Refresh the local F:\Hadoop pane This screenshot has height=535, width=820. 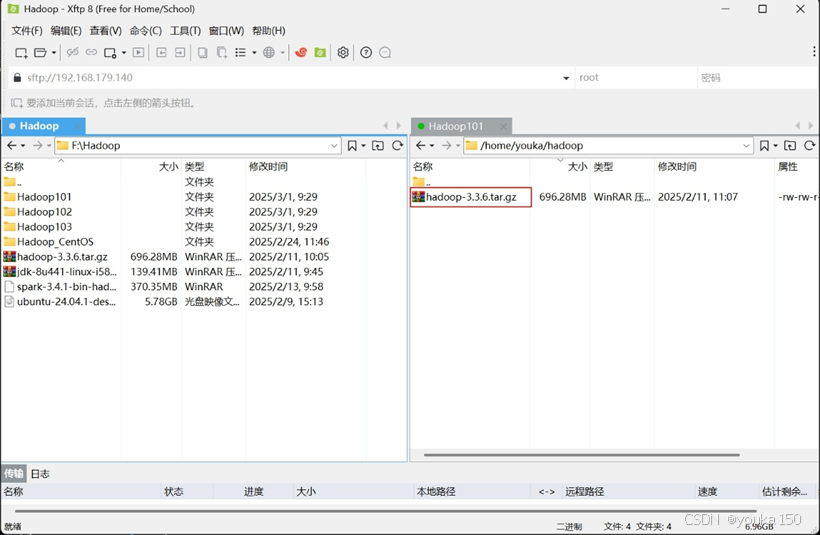point(397,145)
